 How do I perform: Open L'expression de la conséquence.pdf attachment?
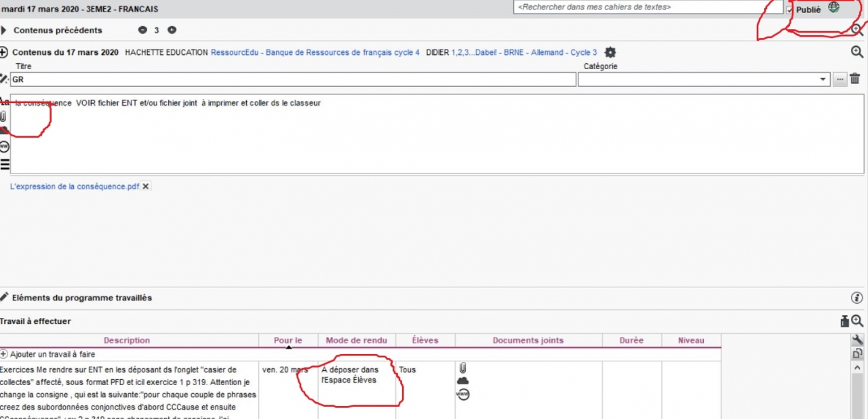[75, 186]
